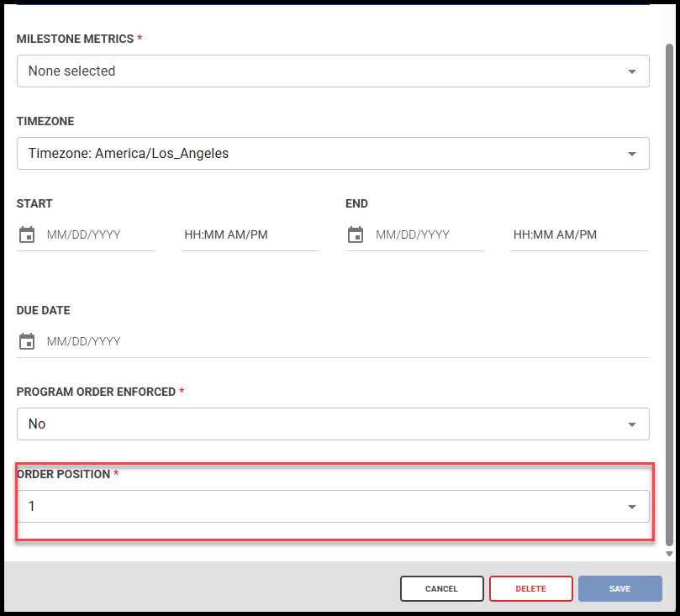Click the caret arrow in Timezone field
680x616 pixels.
click(632, 154)
